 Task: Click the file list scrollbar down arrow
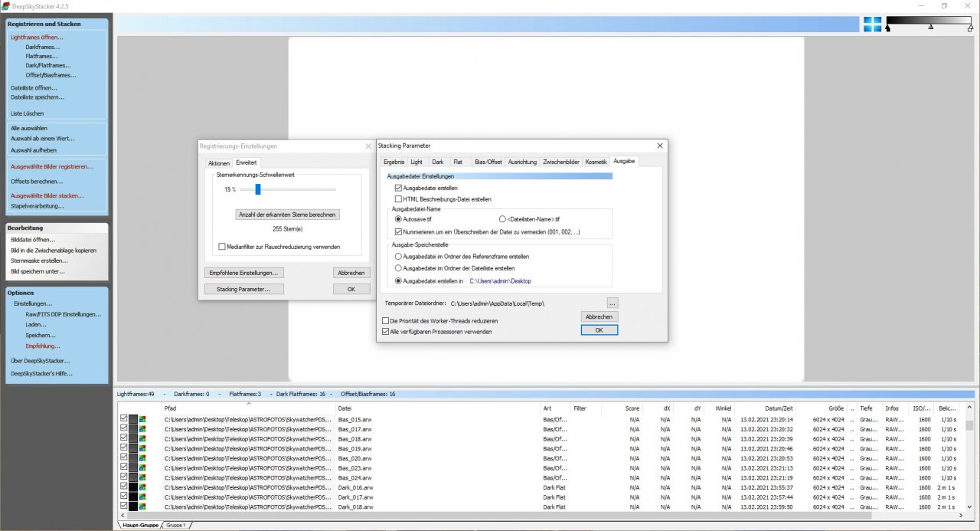[969, 508]
